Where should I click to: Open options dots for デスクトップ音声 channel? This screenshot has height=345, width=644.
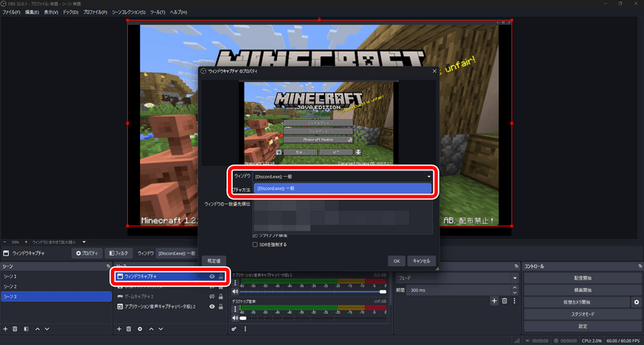click(x=235, y=309)
